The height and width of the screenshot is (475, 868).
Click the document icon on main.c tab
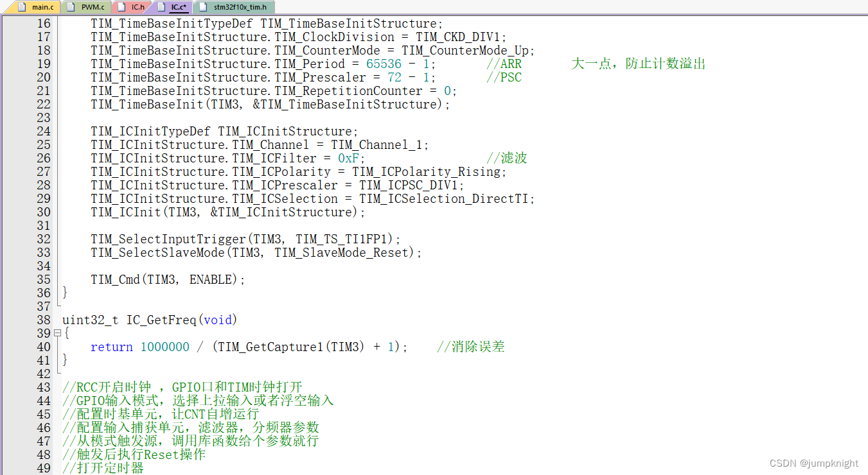point(22,8)
